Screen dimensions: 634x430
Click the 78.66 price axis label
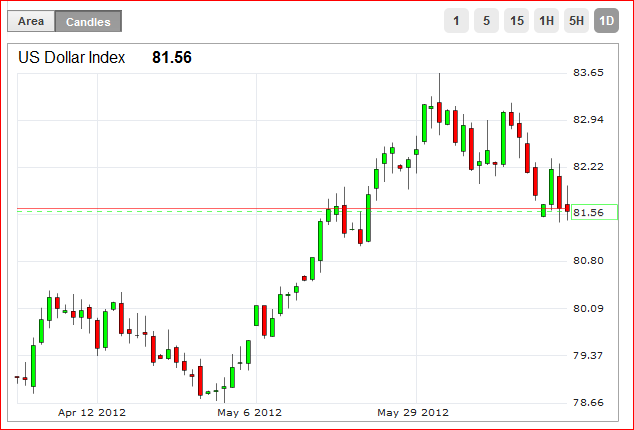(x=588, y=402)
